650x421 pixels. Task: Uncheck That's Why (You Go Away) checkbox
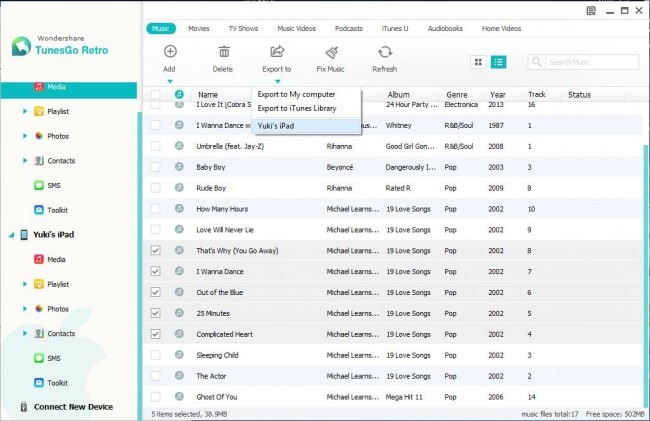(155, 250)
